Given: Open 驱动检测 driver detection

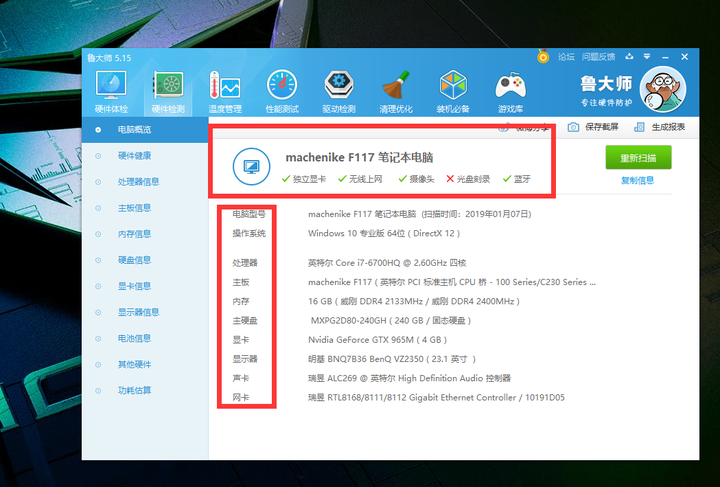Looking at the screenshot, I should tap(339, 92).
